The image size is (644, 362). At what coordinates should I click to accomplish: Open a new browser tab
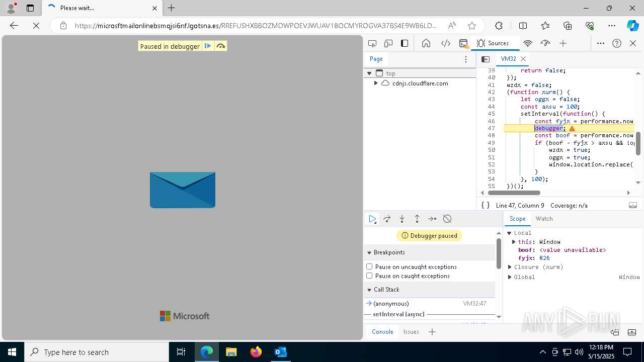pyautogui.click(x=172, y=8)
